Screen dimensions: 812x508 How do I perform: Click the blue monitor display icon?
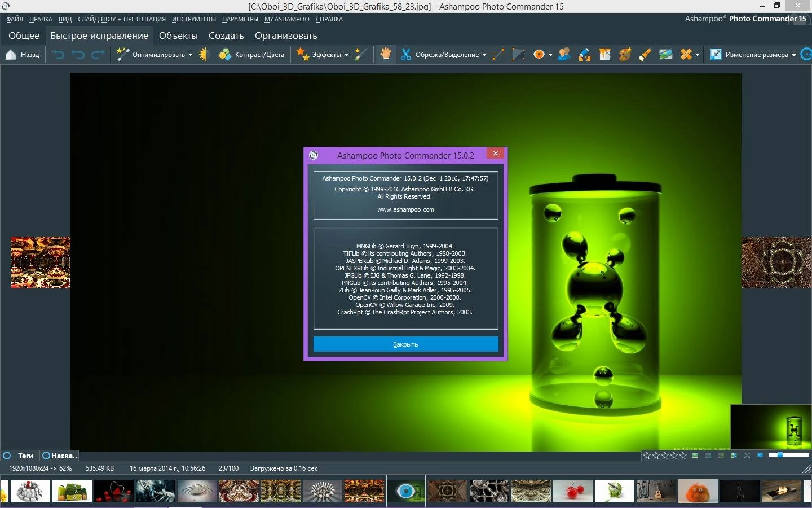pos(760,455)
